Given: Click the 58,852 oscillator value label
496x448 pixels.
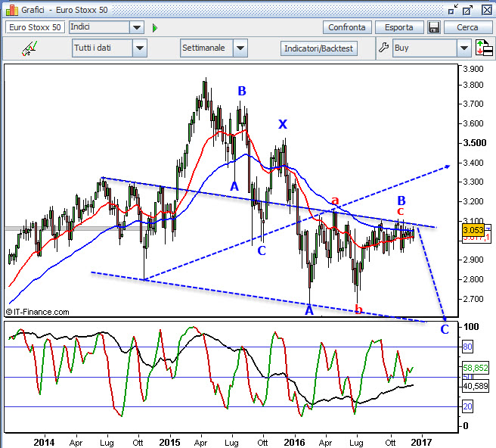Looking at the screenshot, I should click(476, 368).
